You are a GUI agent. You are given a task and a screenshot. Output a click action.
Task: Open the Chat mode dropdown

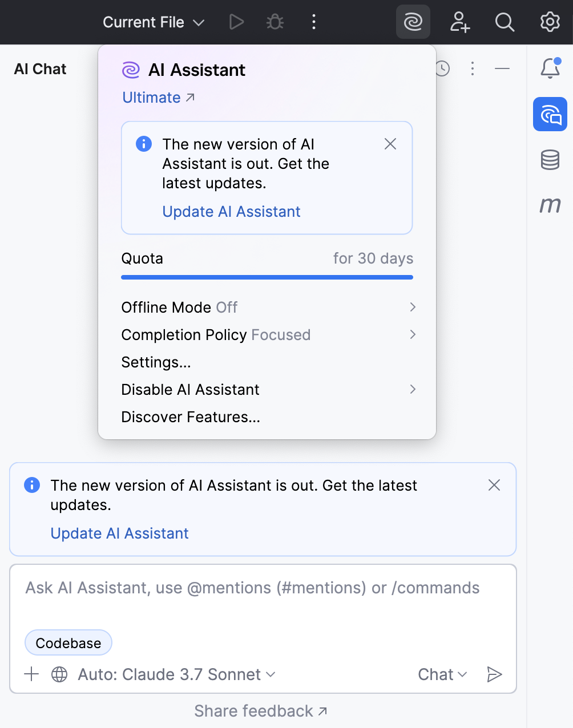point(442,674)
